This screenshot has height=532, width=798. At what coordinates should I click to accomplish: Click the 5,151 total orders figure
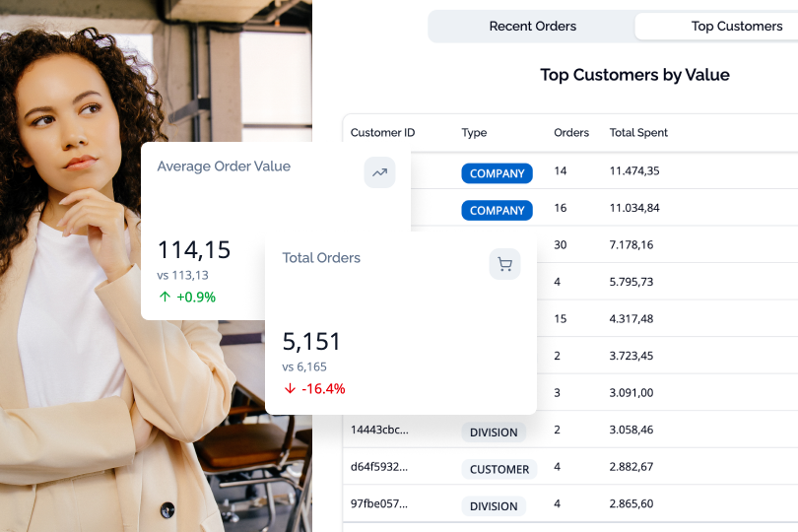tap(311, 342)
